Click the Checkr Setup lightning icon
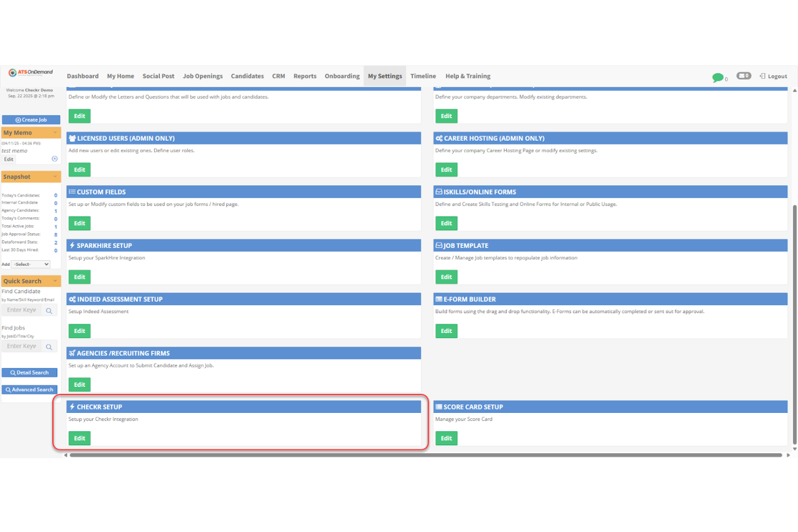The height and width of the screenshot is (532, 798). [72, 406]
